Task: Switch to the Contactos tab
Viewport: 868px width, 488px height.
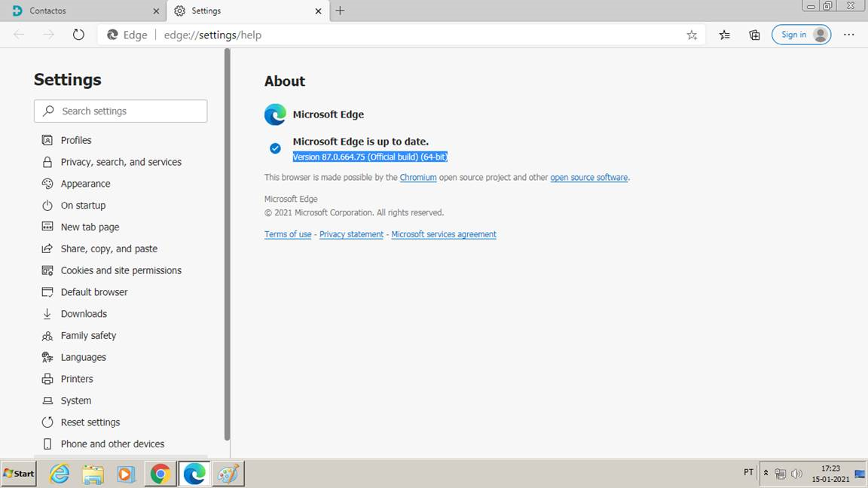Action: (x=83, y=11)
